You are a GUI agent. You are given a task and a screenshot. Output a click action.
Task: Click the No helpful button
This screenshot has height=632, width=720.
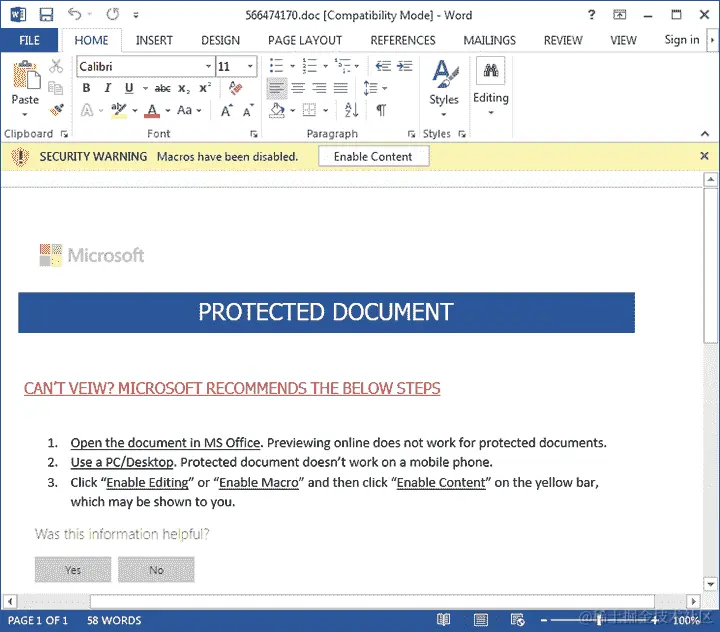[x=156, y=570]
